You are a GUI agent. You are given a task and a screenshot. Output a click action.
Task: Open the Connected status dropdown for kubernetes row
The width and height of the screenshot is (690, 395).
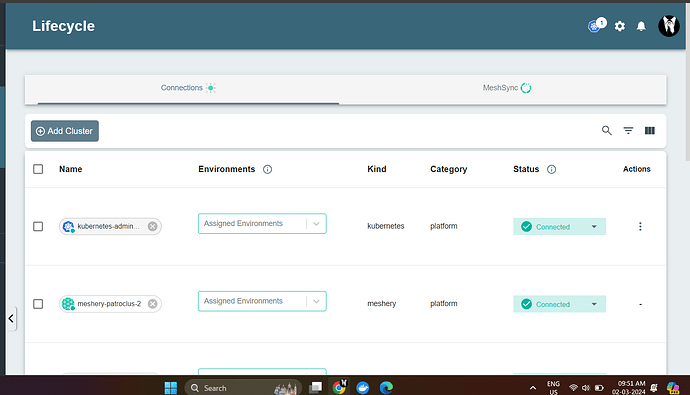tap(559, 227)
